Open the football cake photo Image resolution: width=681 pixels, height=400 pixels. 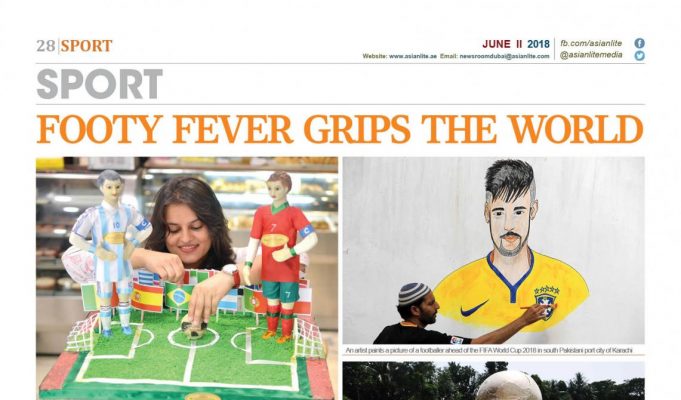[x=187, y=278]
